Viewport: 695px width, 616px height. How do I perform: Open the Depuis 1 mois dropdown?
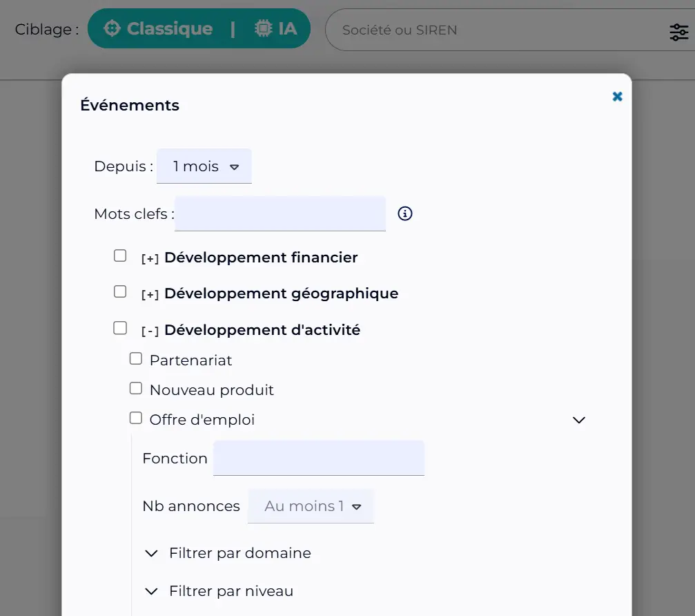[x=204, y=166]
